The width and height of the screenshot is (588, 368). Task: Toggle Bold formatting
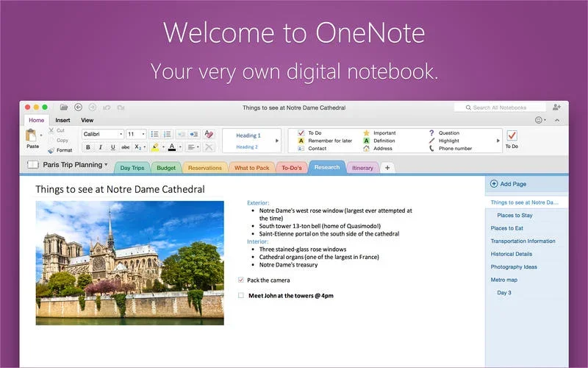tap(88, 147)
